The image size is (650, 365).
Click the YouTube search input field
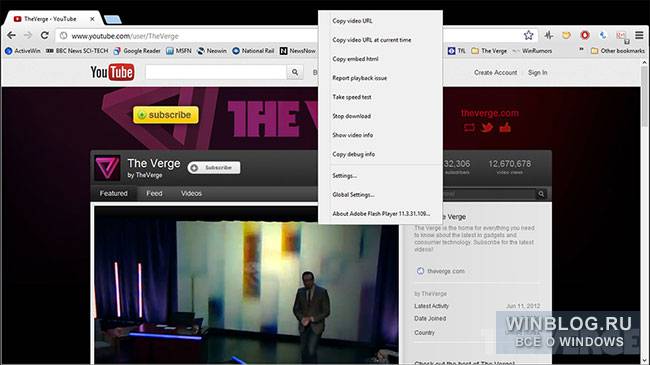click(x=216, y=72)
